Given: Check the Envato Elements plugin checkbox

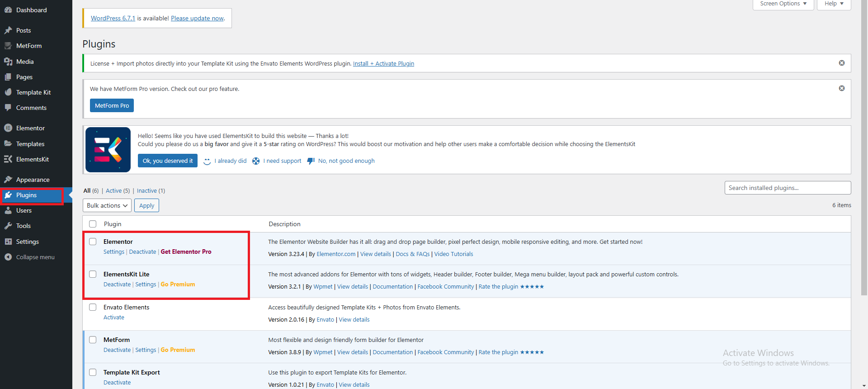Looking at the screenshot, I should (93, 307).
